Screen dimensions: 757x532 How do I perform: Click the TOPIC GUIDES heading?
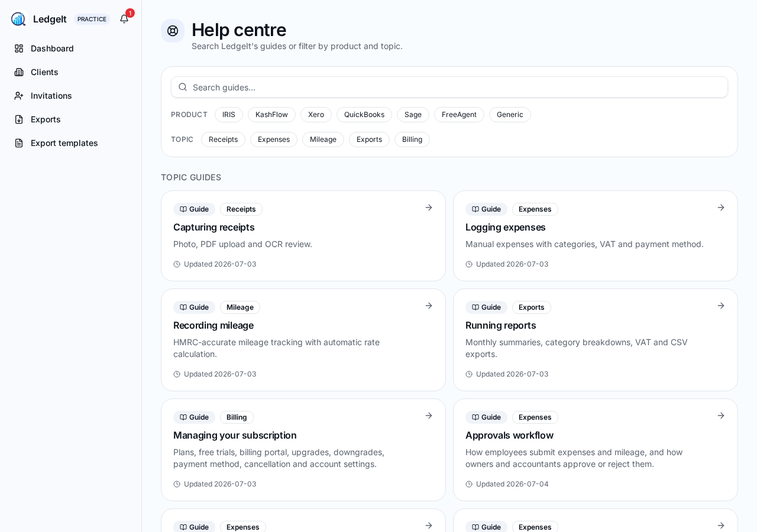coord(191,177)
